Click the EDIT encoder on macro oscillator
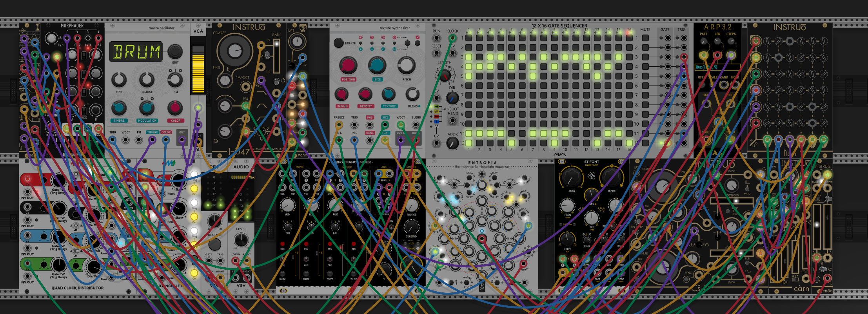Image resolution: width=868 pixels, height=314 pixels. (175, 51)
